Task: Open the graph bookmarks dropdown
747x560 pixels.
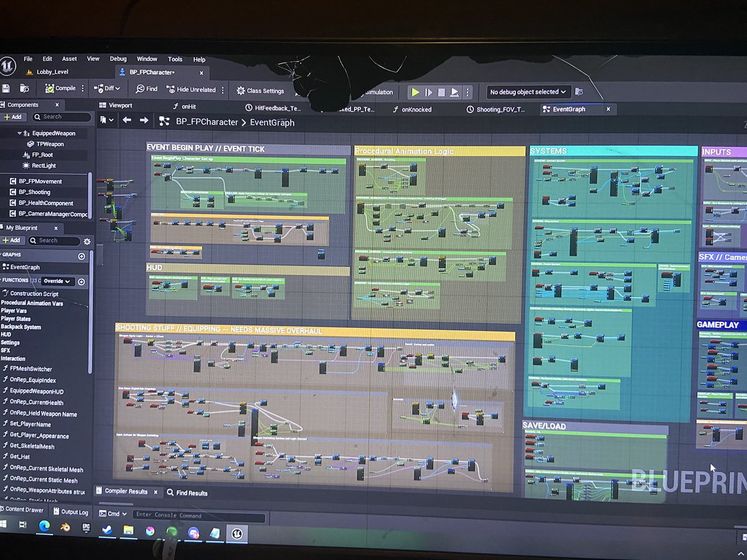Action: [106, 120]
